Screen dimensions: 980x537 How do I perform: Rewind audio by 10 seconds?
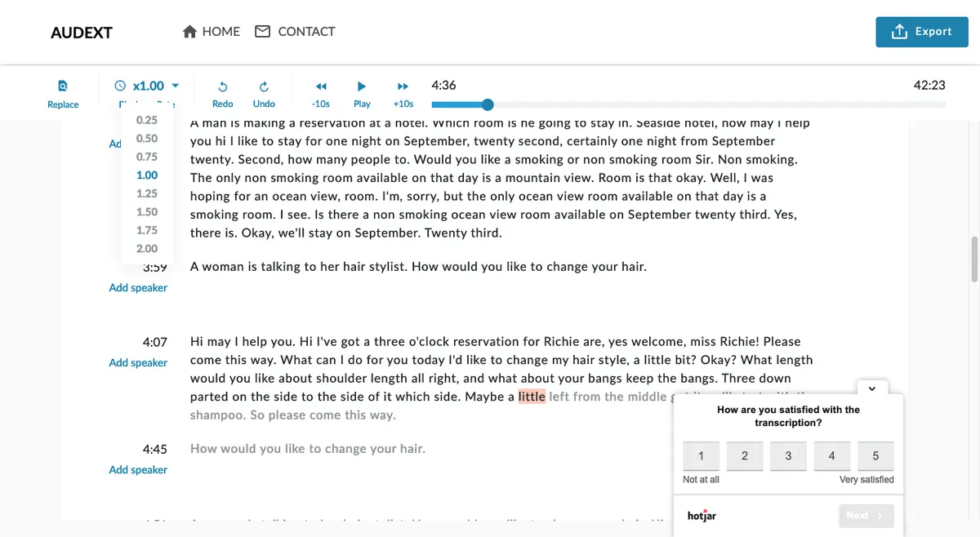[x=321, y=93]
